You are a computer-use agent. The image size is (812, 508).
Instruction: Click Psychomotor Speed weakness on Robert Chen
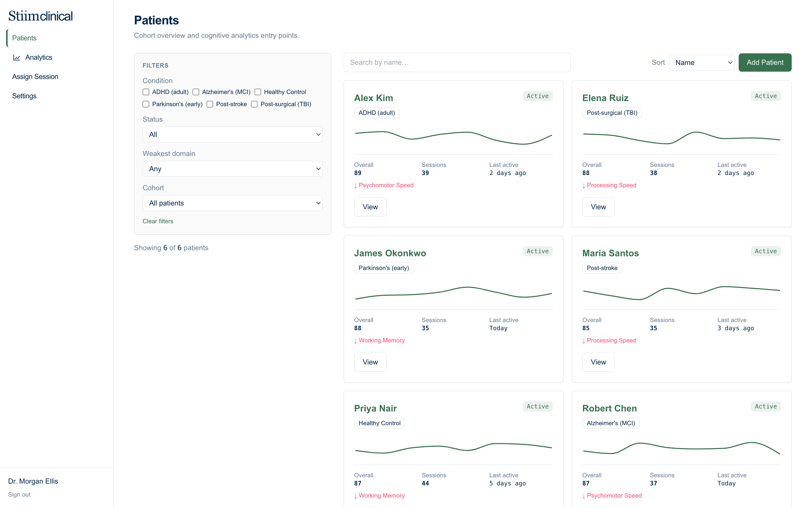click(x=612, y=496)
